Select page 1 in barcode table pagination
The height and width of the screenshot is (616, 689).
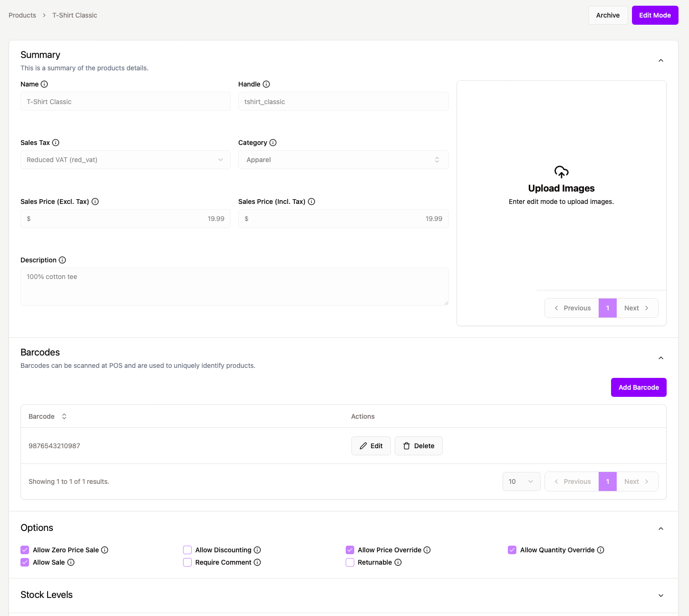click(x=607, y=481)
